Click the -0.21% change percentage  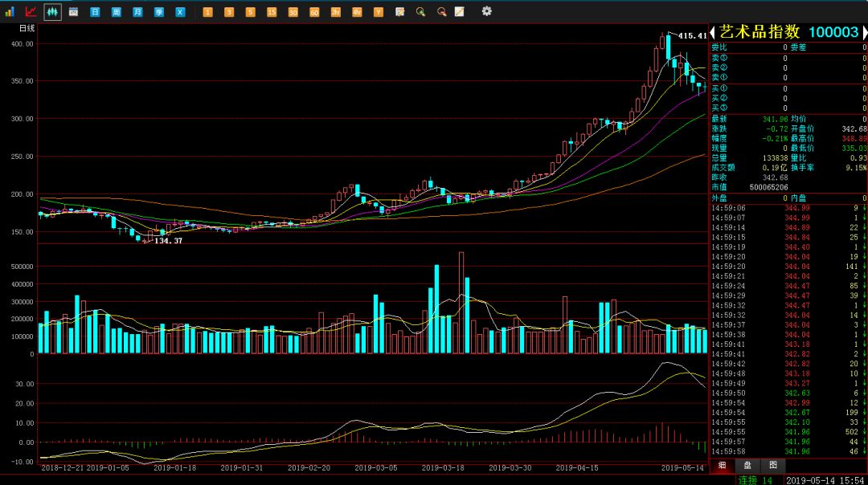(x=775, y=139)
